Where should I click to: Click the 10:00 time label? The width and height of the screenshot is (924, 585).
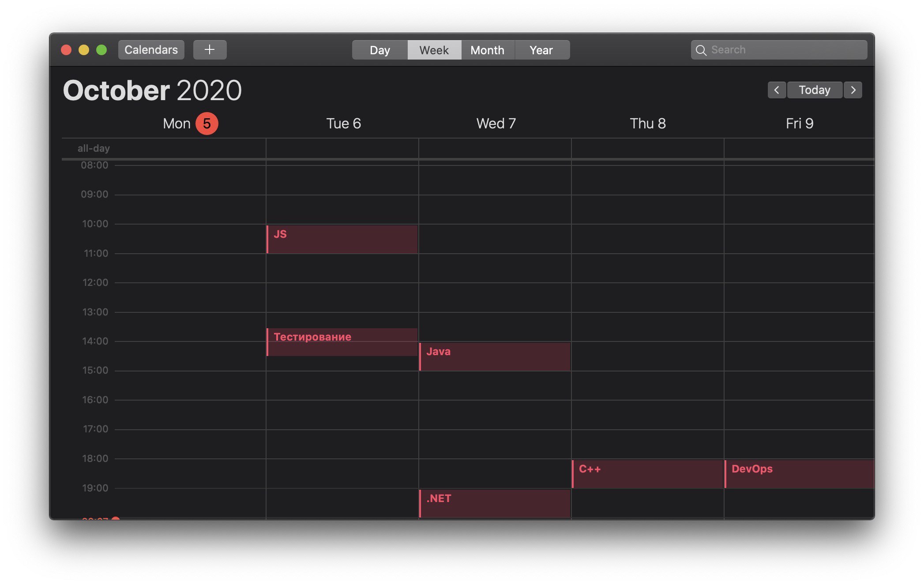pyautogui.click(x=95, y=224)
